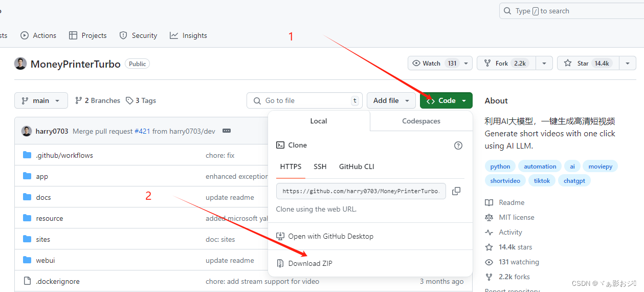Click the python topic tag
644x292 pixels.
coord(500,166)
